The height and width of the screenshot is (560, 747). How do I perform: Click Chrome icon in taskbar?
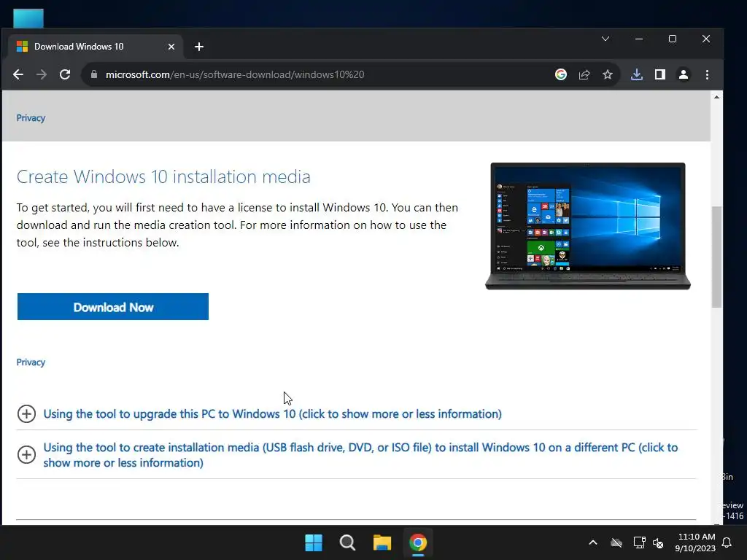click(418, 542)
